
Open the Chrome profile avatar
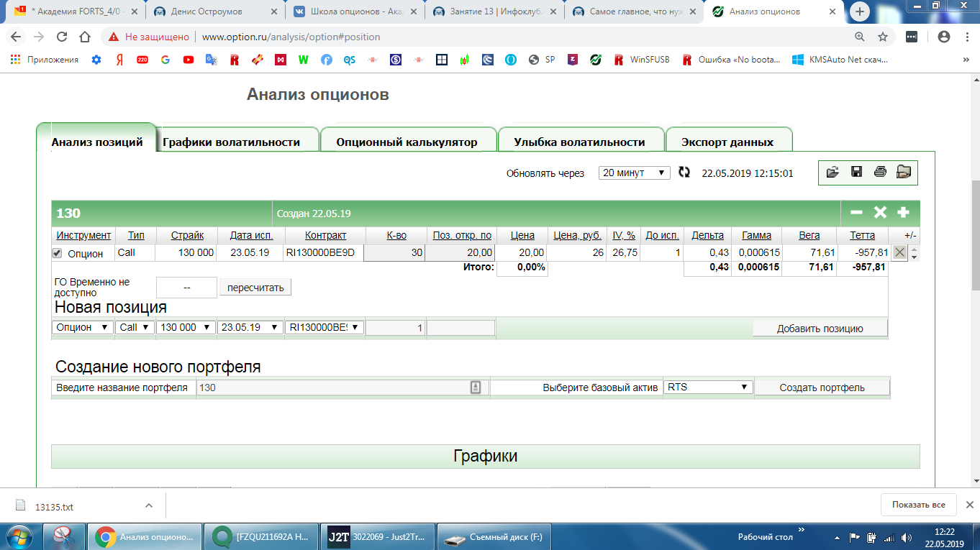click(x=944, y=37)
